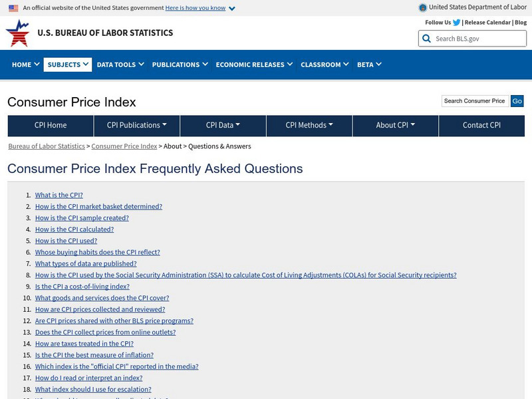This screenshot has height=399, width=532.
Task: Click the Twitter bird icon
Action: tap(456, 23)
